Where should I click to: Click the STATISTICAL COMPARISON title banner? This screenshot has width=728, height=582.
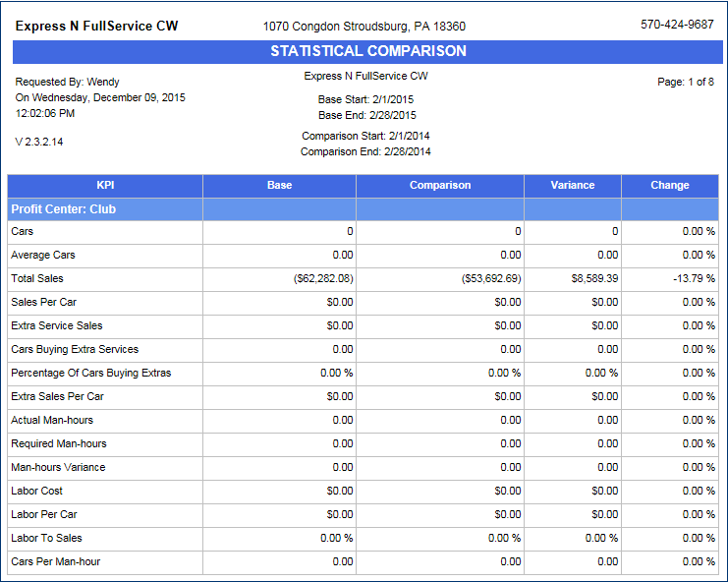[x=368, y=51]
